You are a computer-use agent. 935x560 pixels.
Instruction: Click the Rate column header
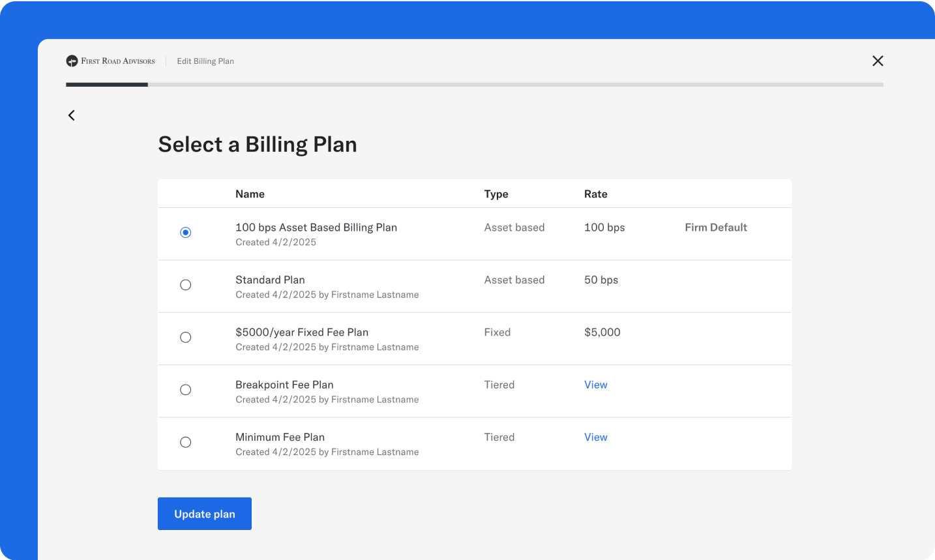595,194
